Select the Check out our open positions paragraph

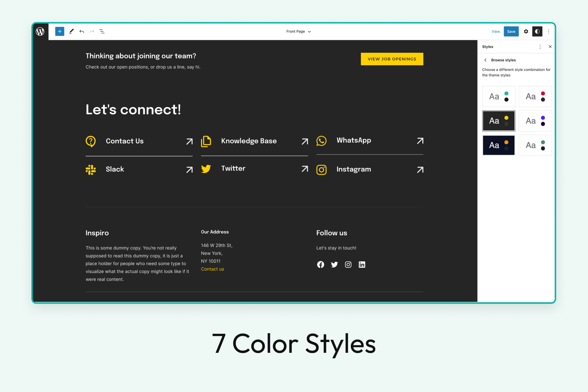click(143, 67)
